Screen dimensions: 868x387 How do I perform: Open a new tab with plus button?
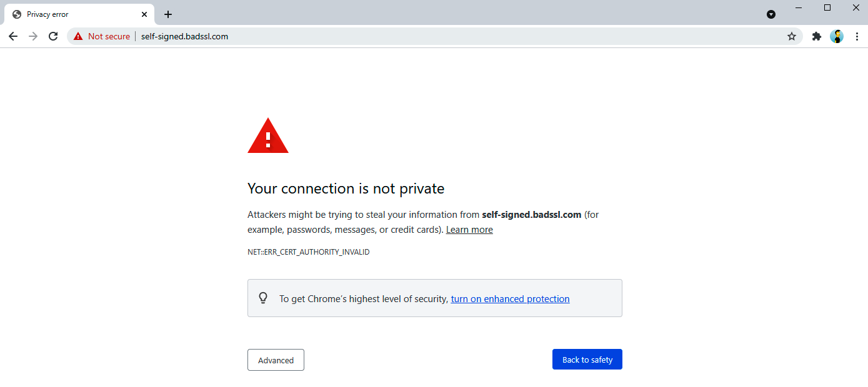[x=168, y=14]
